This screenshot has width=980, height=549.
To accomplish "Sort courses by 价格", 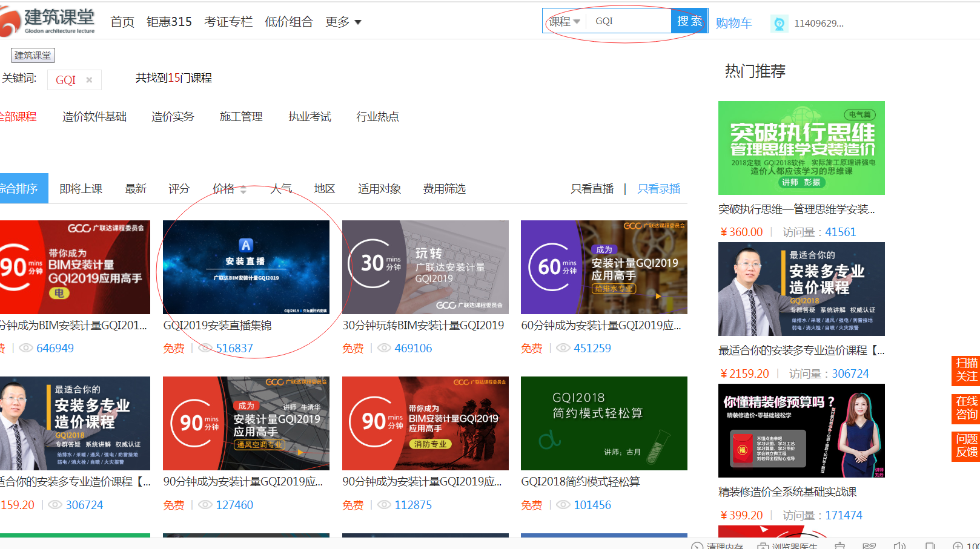I will point(229,189).
